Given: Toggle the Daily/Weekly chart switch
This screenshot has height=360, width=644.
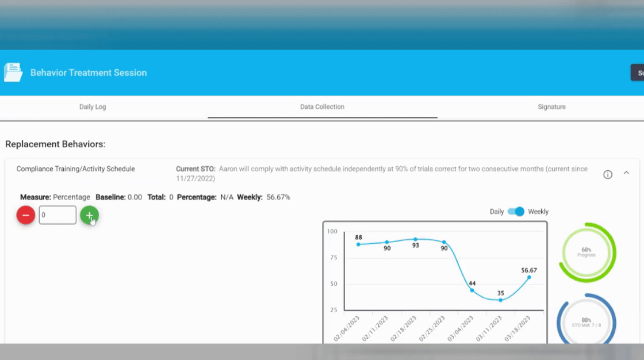Looking at the screenshot, I should click(x=516, y=212).
